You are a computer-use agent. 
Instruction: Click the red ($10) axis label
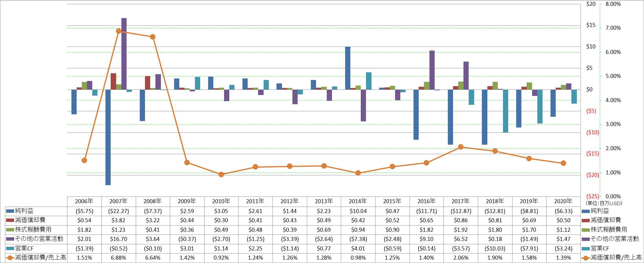593,132
